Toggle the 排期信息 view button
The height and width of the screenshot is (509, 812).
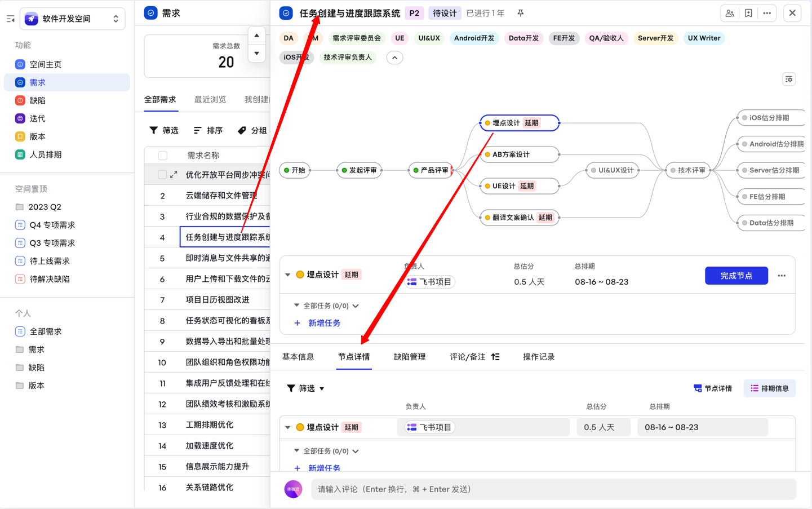(x=770, y=388)
